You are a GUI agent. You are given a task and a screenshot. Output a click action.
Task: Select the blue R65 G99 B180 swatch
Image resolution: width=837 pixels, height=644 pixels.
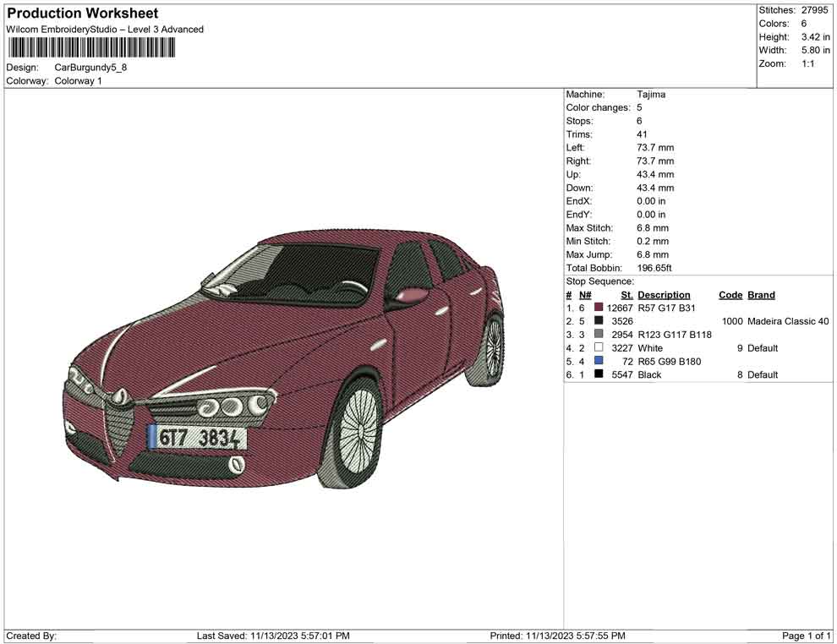click(x=600, y=361)
